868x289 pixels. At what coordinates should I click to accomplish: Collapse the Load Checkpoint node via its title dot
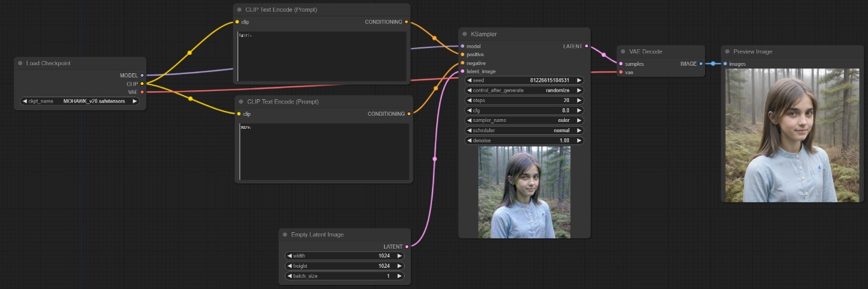tap(21, 63)
